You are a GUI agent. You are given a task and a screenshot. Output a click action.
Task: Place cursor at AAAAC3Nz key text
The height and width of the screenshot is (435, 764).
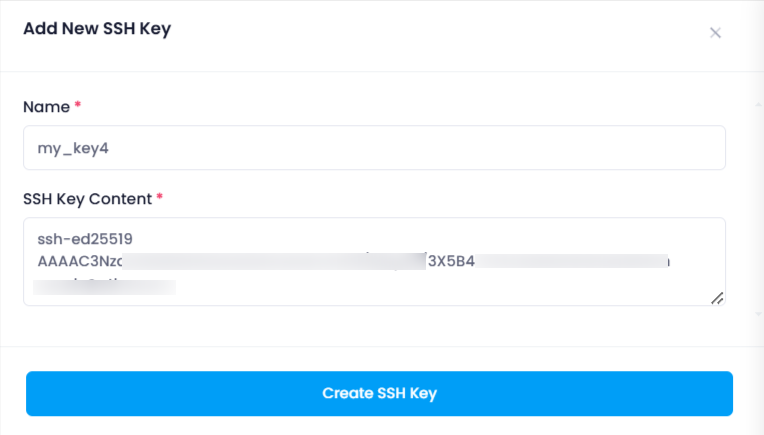[x=79, y=261]
